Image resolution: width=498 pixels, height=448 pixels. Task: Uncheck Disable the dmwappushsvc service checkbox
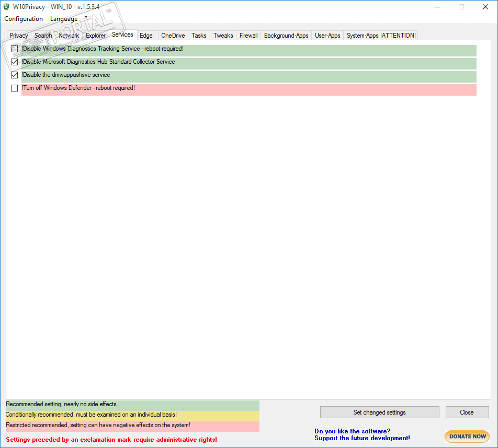pos(14,75)
